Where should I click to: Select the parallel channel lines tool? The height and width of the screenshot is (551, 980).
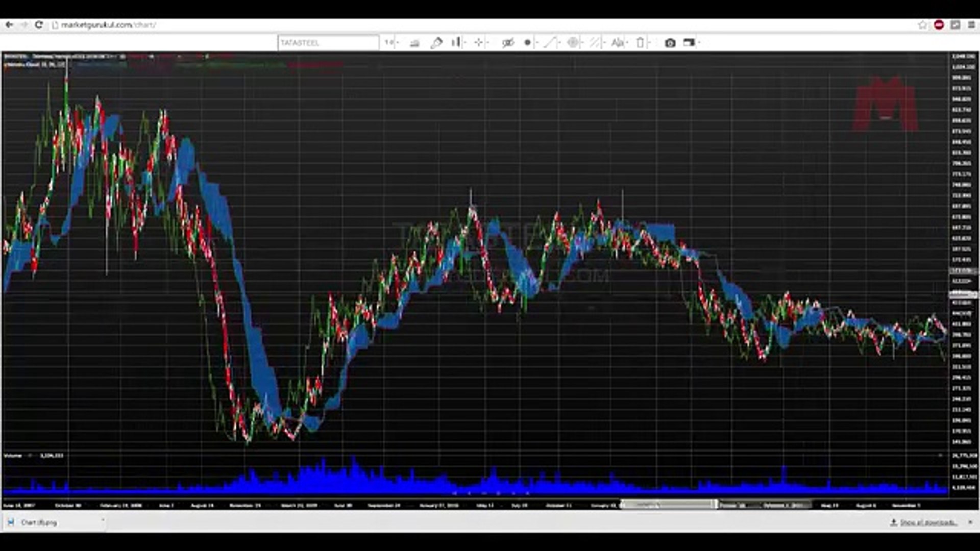point(596,43)
